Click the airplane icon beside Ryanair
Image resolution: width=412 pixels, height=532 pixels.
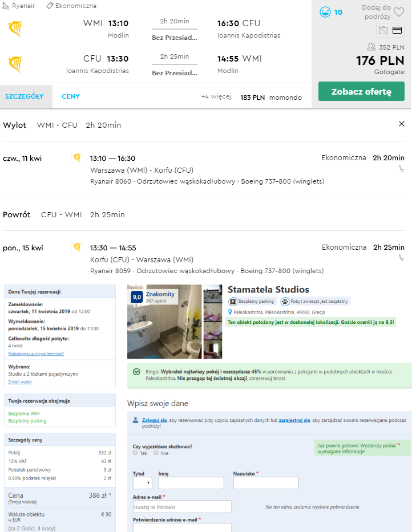coord(6,6)
